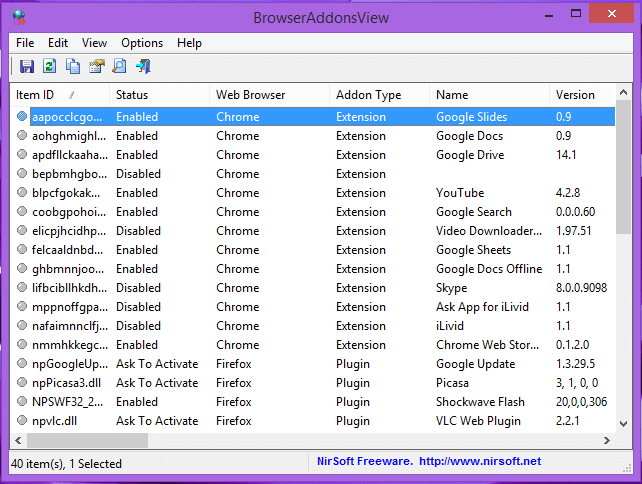Image resolution: width=642 pixels, height=484 pixels.
Task: Click the Copy Selected Items toolbar icon
Action: [x=73, y=66]
